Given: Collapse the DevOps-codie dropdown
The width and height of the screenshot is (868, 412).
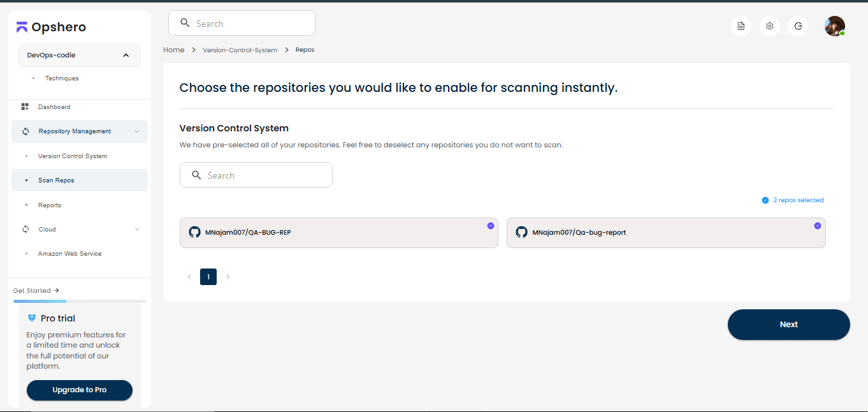Looking at the screenshot, I should 126,55.
